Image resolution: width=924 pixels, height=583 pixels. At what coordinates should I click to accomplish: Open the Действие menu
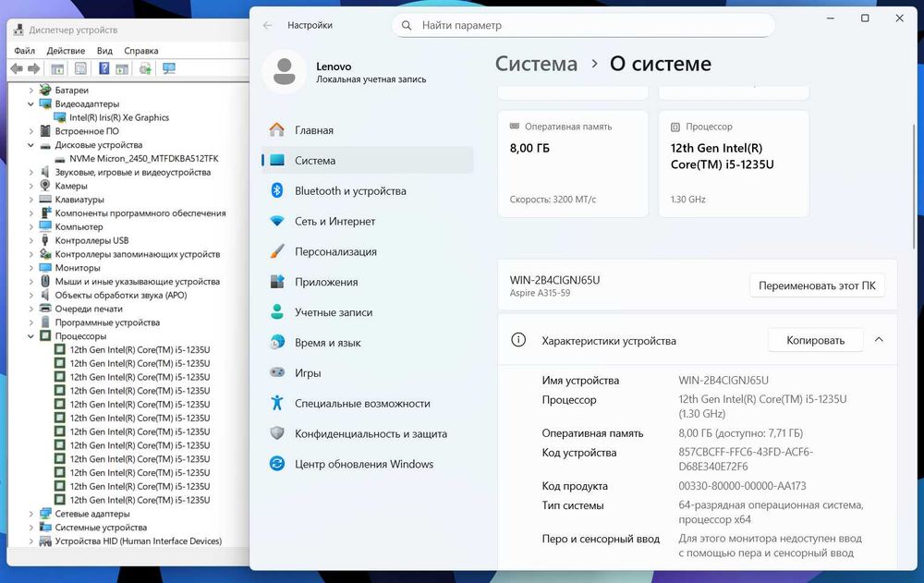click(66, 51)
